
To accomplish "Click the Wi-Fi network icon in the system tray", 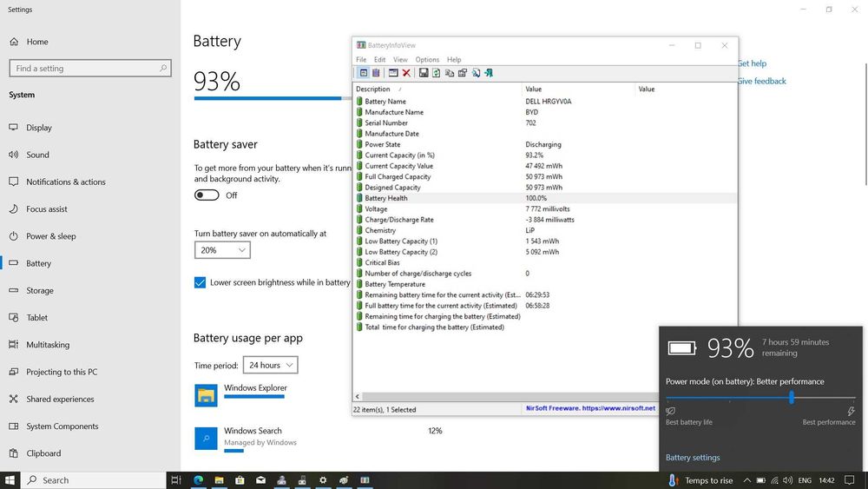I will (774, 480).
